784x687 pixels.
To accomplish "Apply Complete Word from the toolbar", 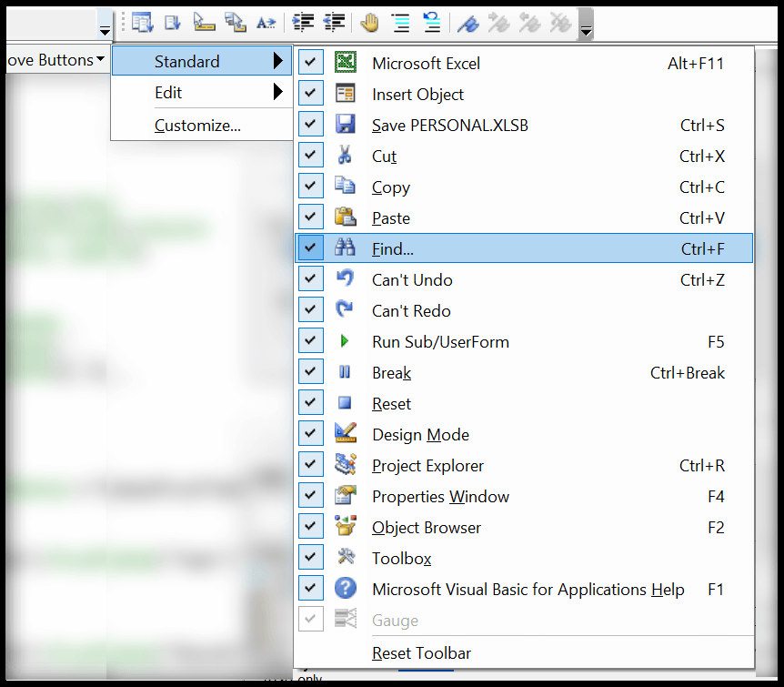I will (x=266, y=22).
